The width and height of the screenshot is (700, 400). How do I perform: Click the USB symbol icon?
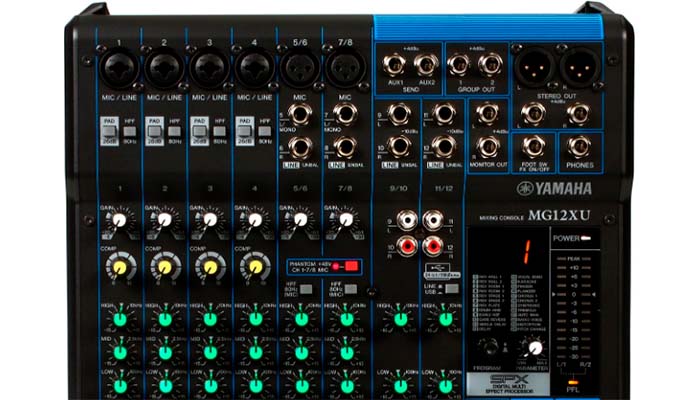438,267
